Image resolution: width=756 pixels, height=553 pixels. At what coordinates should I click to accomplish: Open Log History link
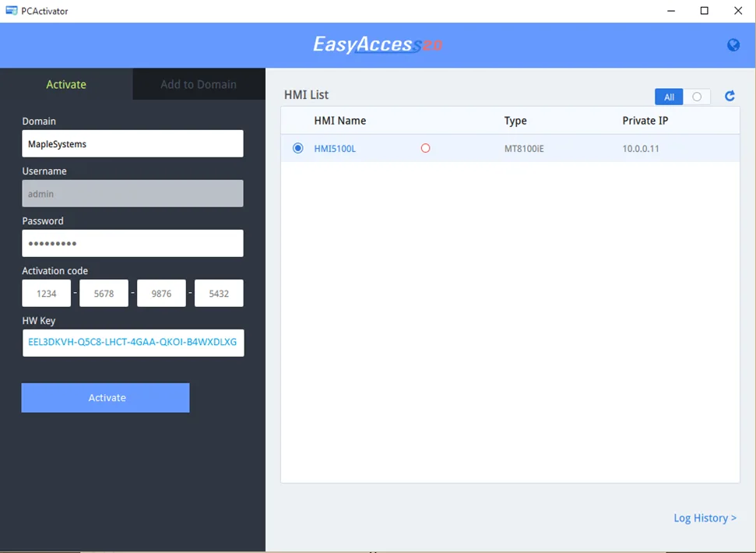click(x=705, y=518)
